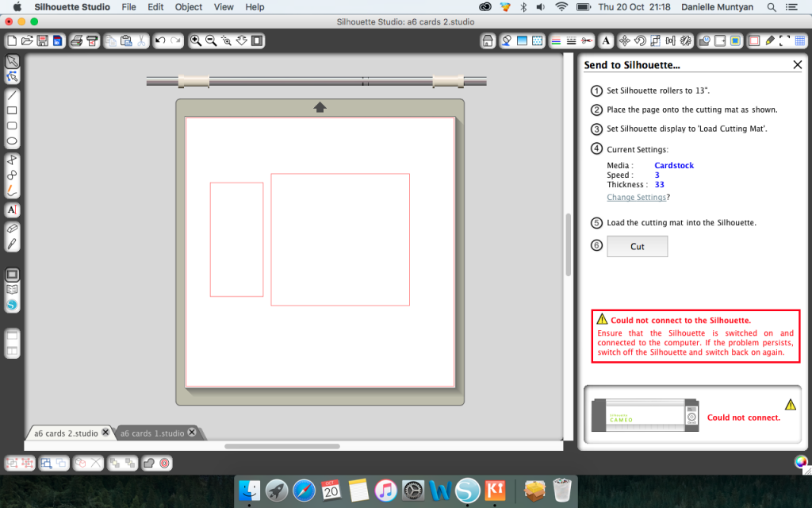
Task: Open the File menu
Action: point(129,6)
